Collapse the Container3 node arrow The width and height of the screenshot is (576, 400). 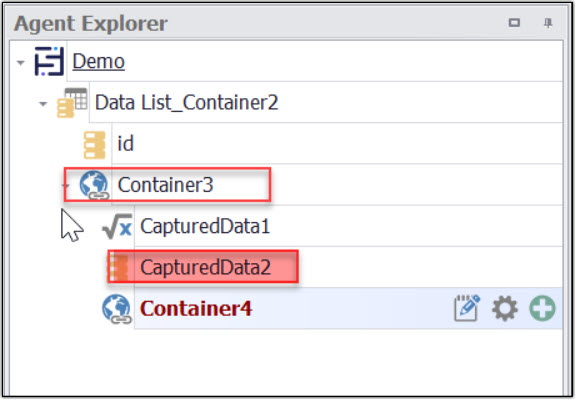pyautogui.click(x=66, y=185)
